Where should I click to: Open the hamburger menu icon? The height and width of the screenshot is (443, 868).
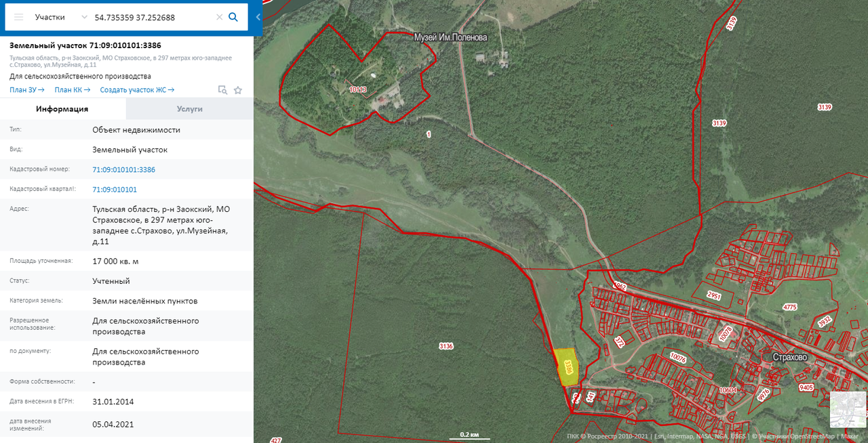tap(19, 17)
